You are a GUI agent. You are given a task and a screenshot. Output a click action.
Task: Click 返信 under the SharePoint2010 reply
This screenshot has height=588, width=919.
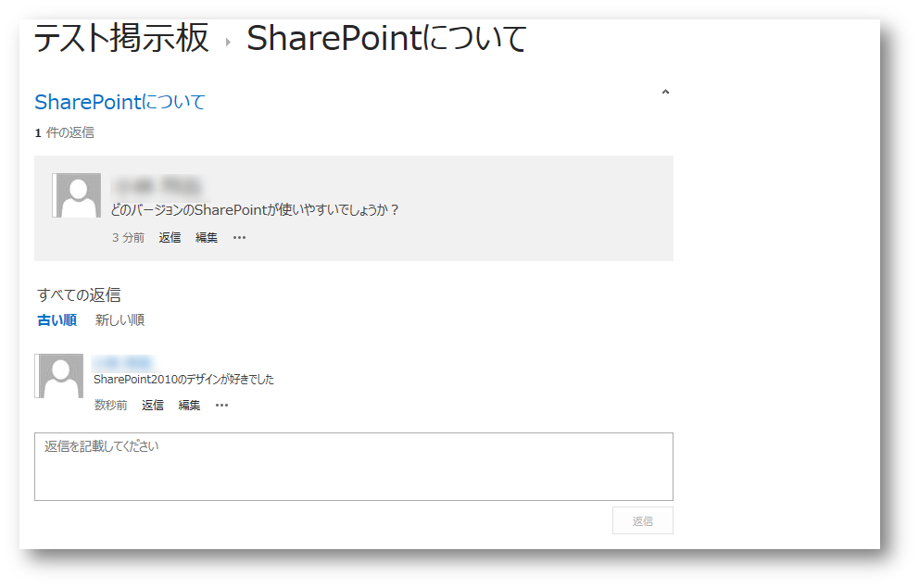[153, 406]
